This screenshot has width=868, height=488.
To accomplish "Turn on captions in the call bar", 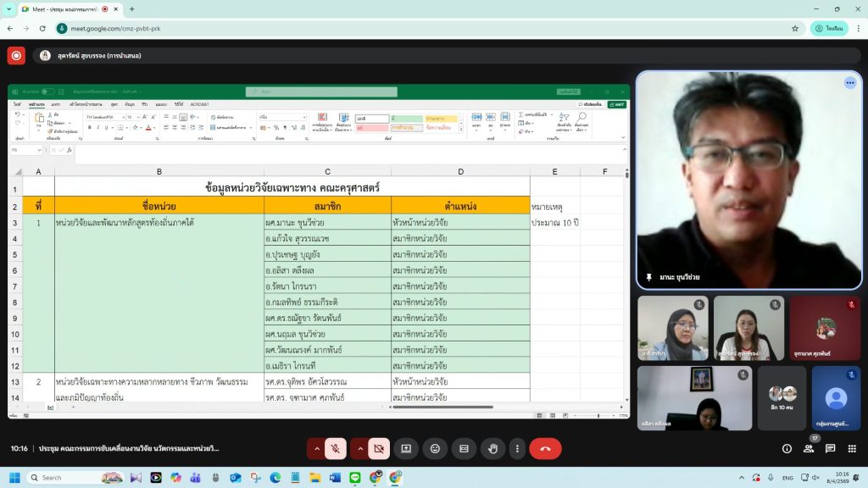I will [x=464, y=449].
